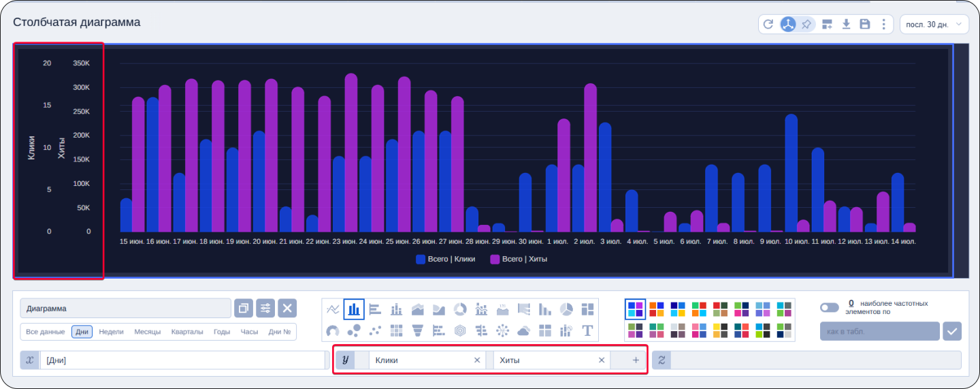
Task: Click the text widget 'T' icon
Action: click(x=587, y=331)
